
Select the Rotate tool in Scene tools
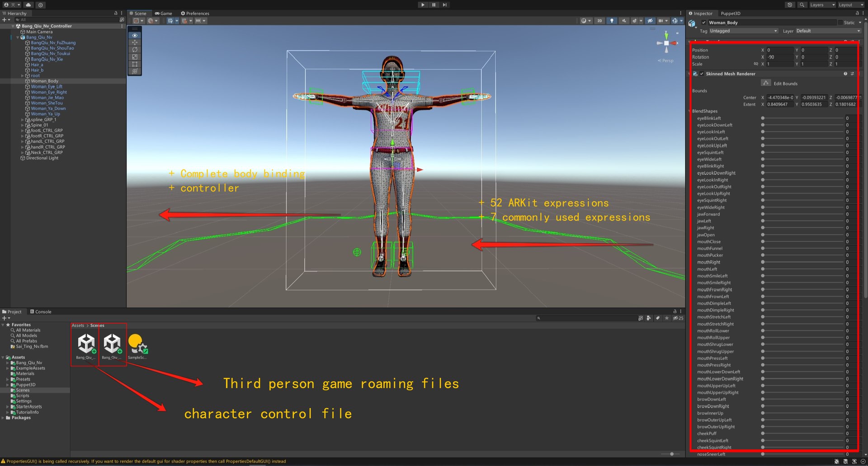click(x=135, y=50)
